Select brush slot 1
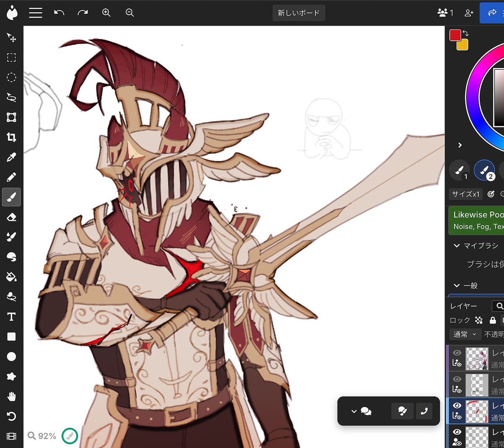Image resolution: width=504 pixels, height=448 pixels. click(x=459, y=170)
